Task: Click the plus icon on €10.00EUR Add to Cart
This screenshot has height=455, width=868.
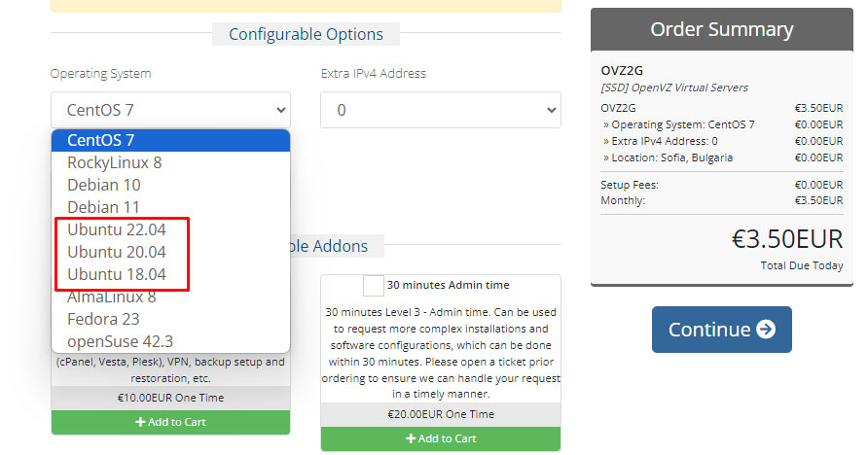Action: [140, 422]
